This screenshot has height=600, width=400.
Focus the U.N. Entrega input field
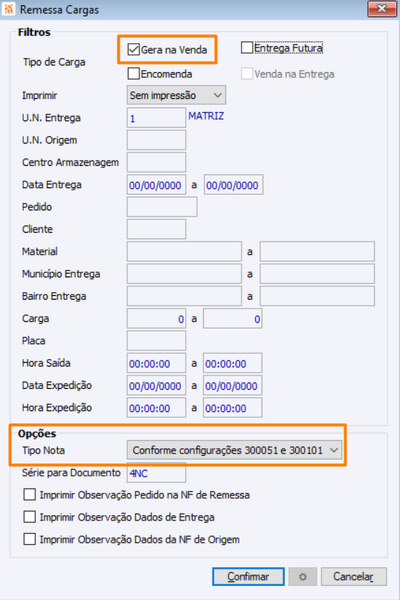tap(156, 118)
